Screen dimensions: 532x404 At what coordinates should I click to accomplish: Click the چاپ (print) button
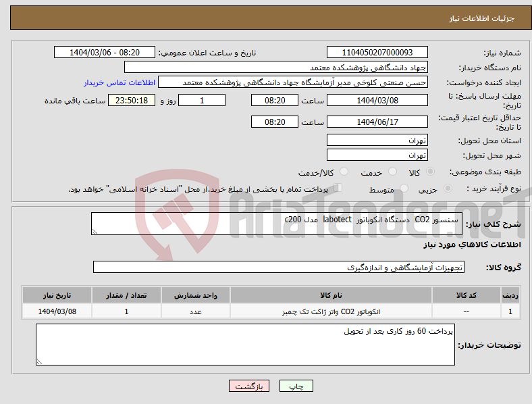pos(296,386)
